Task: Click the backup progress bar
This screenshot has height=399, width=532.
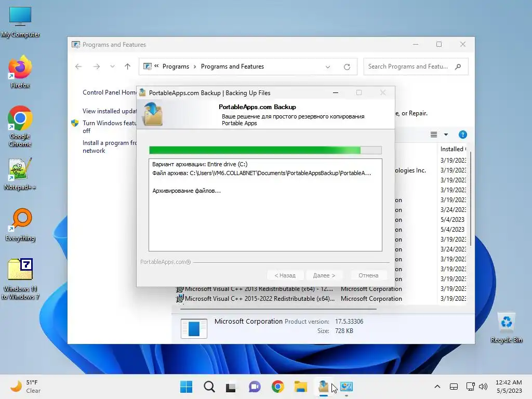Action: click(265, 150)
